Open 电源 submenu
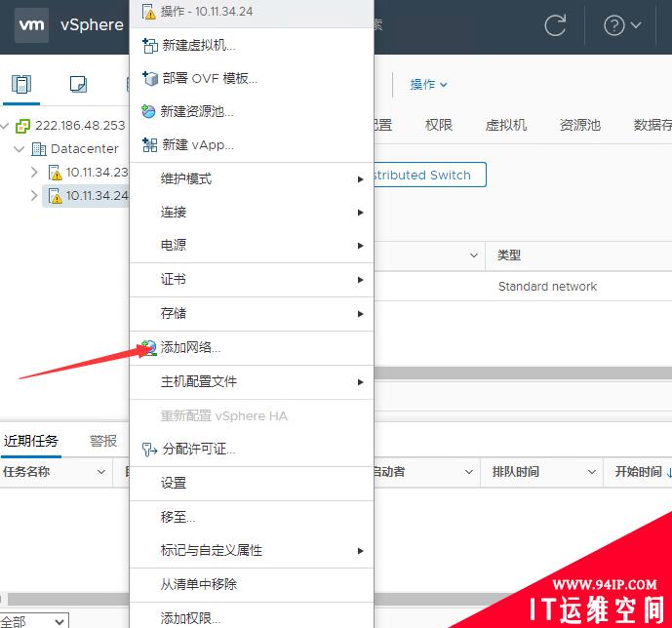The width and height of the screenshot is (672, 628). point(252,246)
